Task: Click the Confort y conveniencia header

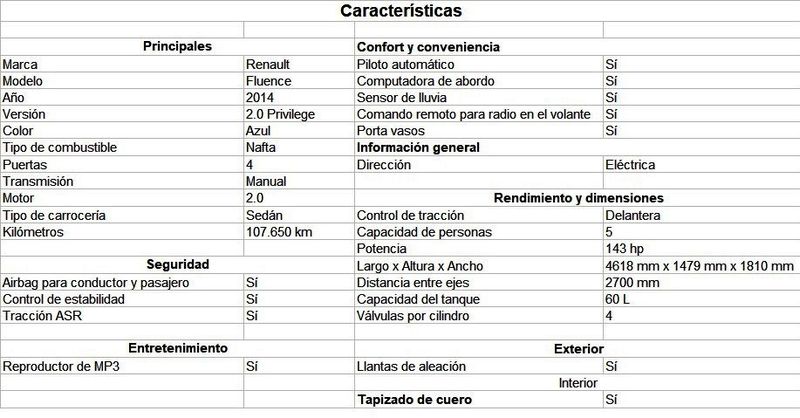Action: [x=428, y=48]
